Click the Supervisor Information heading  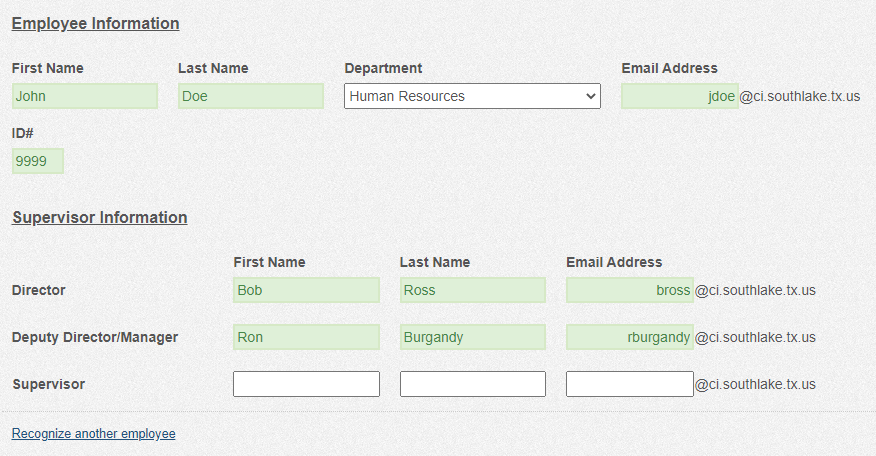point(99,217)
